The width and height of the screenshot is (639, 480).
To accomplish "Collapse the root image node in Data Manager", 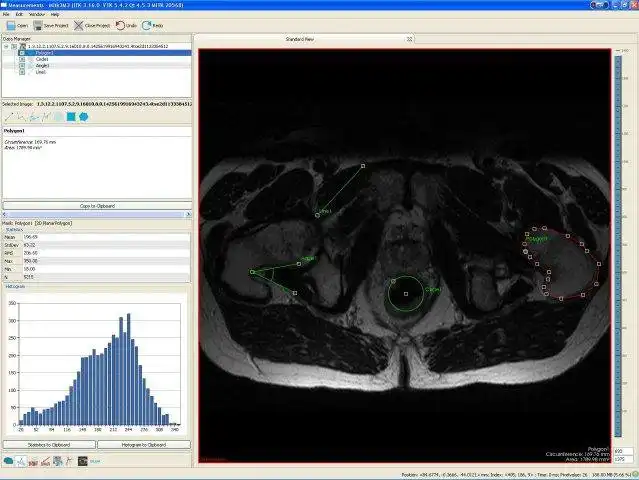I will pyautogui.click(x=6, y=46).
